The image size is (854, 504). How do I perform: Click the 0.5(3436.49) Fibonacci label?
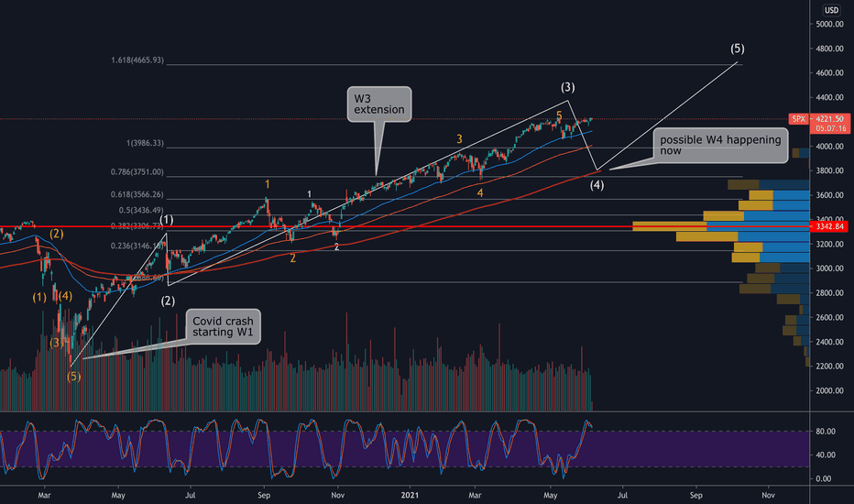[141, 211]
